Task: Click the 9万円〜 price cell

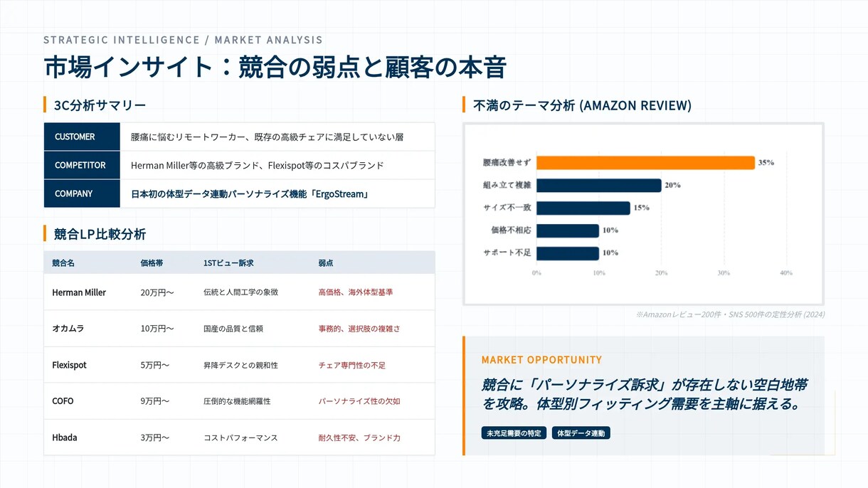Action: click(155, 401)
